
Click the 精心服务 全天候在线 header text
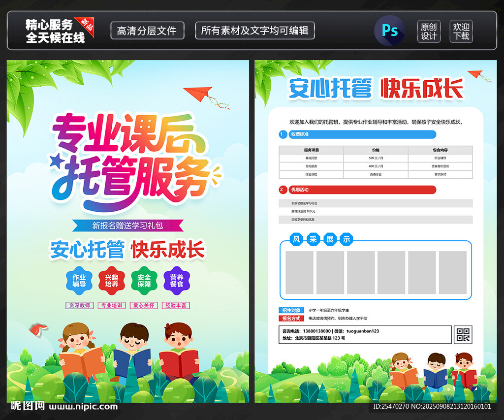(x=55, y=31)
